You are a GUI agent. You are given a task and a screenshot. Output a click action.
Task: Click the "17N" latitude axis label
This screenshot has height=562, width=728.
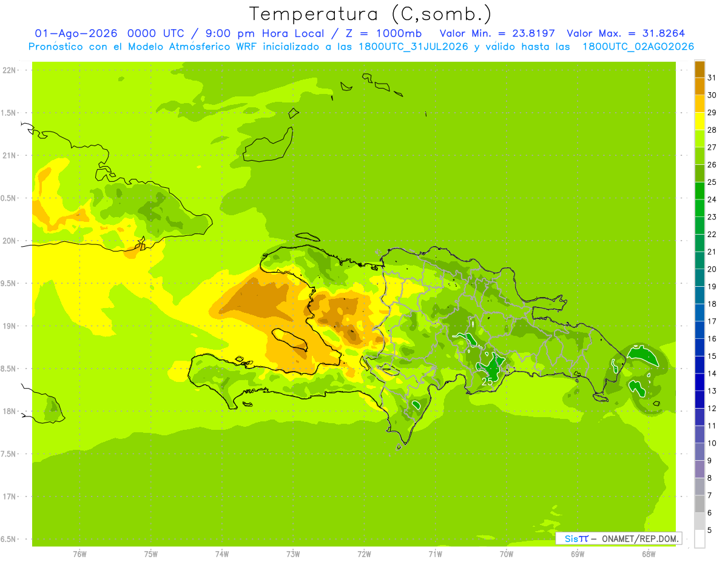pyautogui.click(x=10, y=497)
